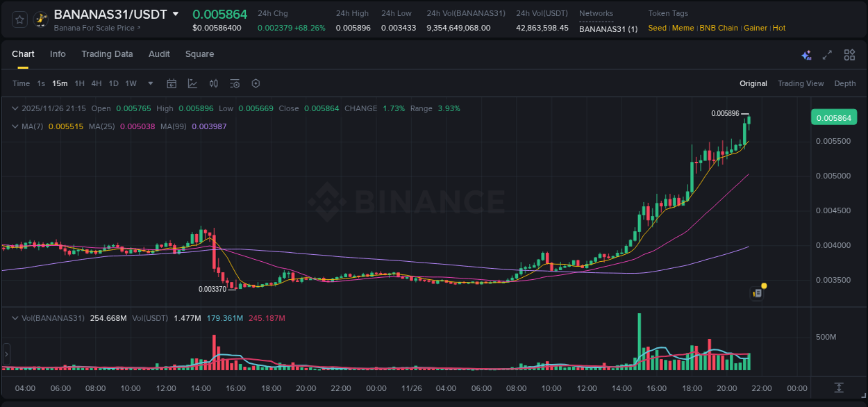Open the chart layout grid icon
The height and width of the screenshot is (407, 868).
click(x=849, y=54)
